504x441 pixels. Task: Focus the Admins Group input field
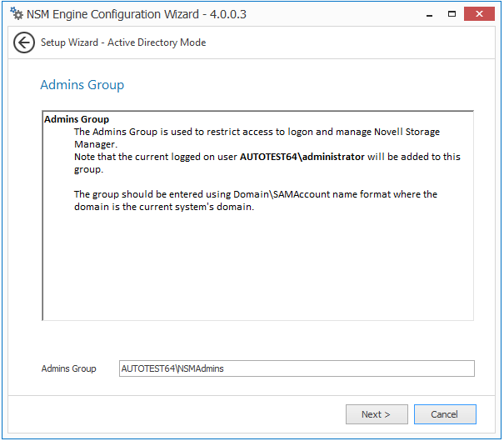(297, 368)
